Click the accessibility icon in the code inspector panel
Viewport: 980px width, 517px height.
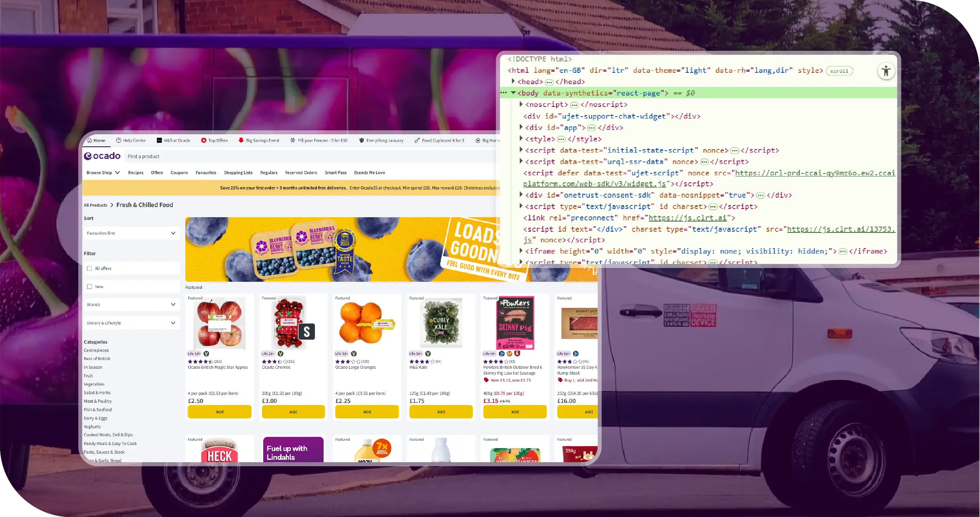point(885,71)
